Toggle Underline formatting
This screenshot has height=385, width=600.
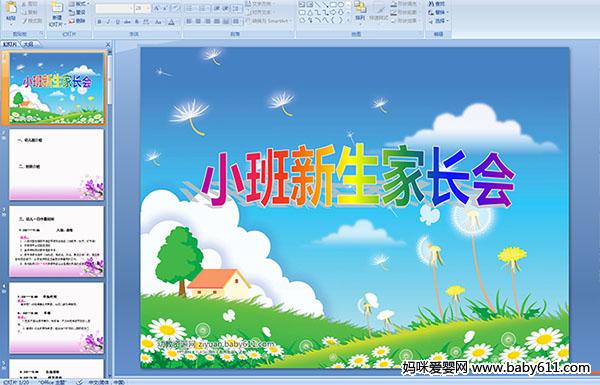[x=117, y=22]
